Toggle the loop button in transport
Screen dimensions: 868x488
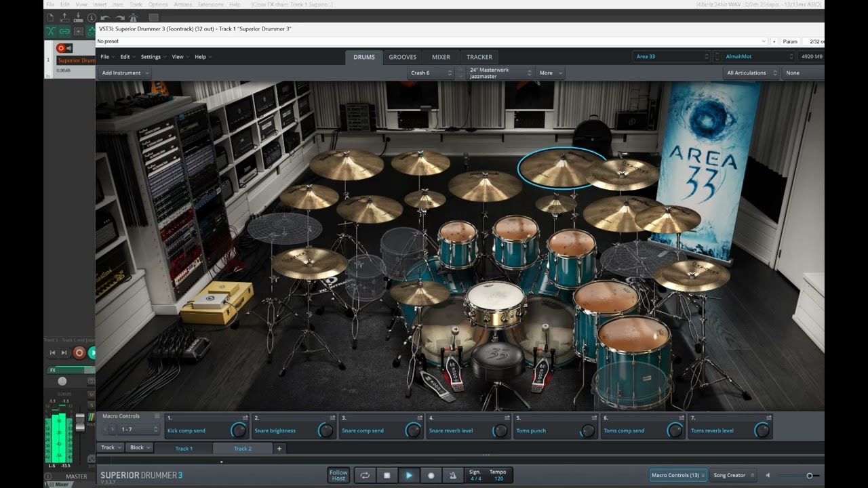click(x=365, y=475)
